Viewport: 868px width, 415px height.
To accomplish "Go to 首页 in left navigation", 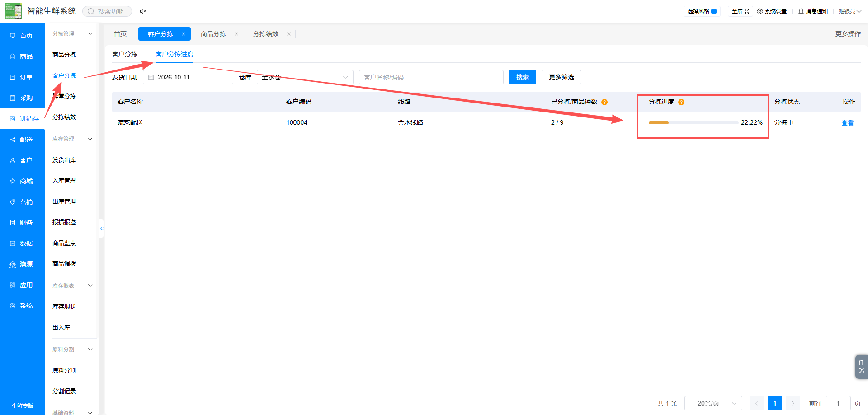I will [23, 36].
